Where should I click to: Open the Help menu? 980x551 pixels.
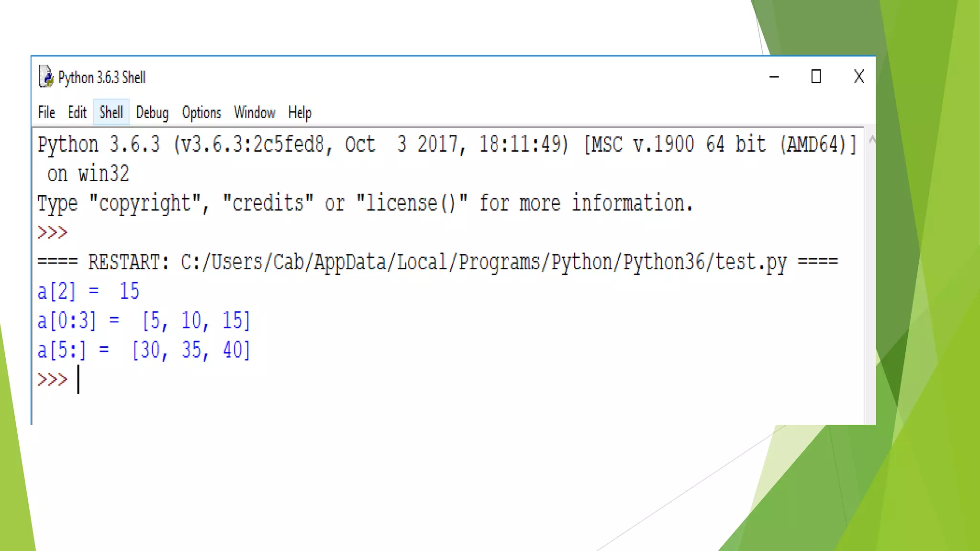pos(300,112)
